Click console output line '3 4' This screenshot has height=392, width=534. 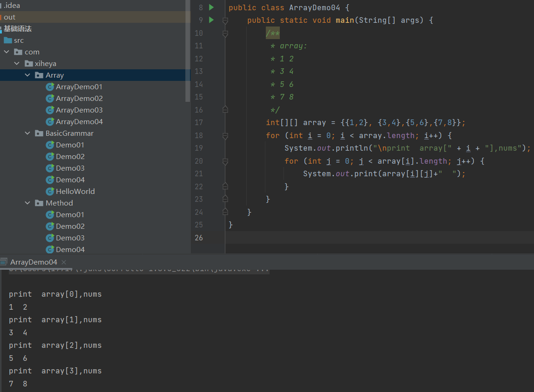click(x=18, y=332)
